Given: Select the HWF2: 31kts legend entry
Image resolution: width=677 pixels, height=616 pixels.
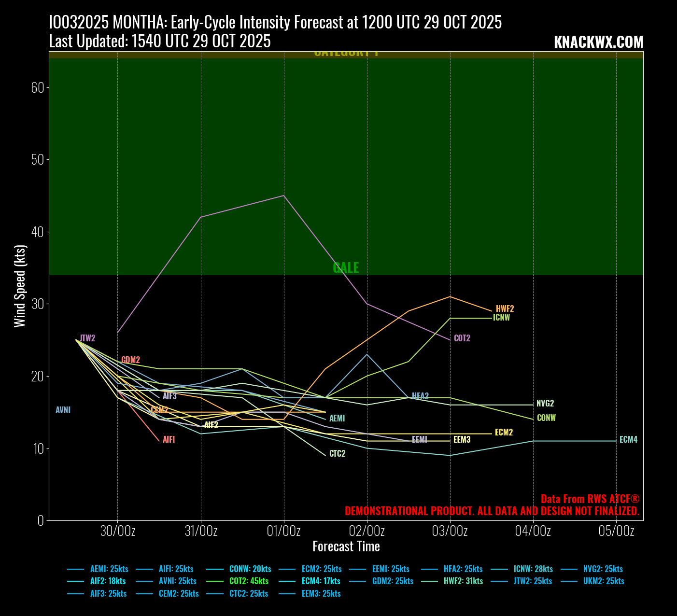Looking at the screenshot, I should (x=463, y=581).
